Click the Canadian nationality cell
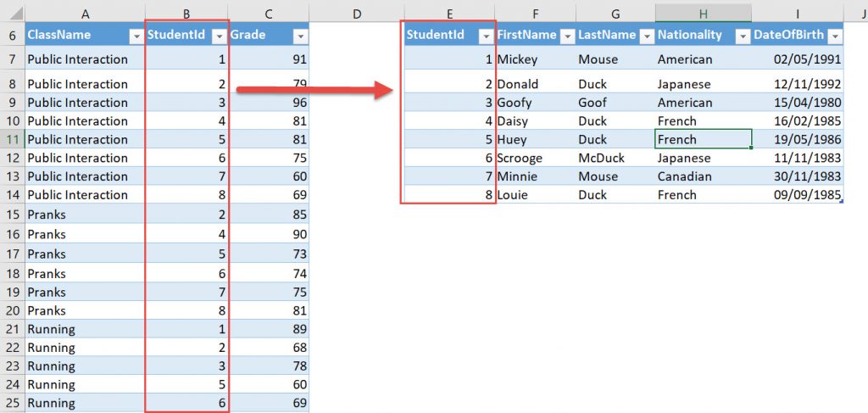This screenshot has width=868, height=413. 703,176
